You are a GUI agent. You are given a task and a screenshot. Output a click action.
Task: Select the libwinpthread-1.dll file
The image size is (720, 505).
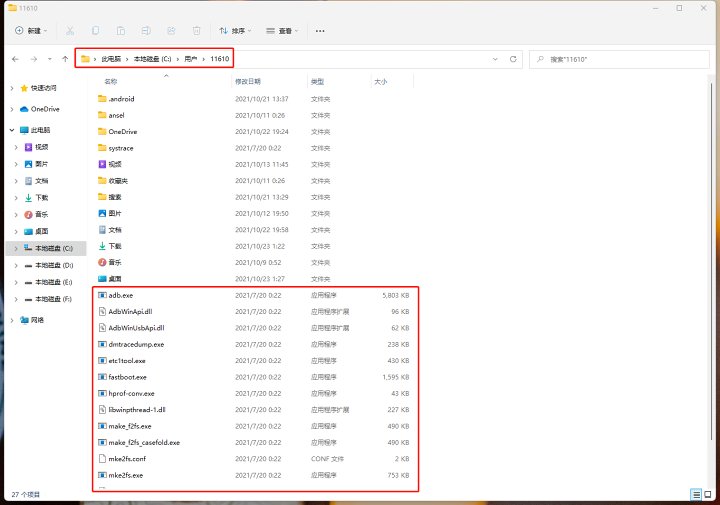point(255,410)
